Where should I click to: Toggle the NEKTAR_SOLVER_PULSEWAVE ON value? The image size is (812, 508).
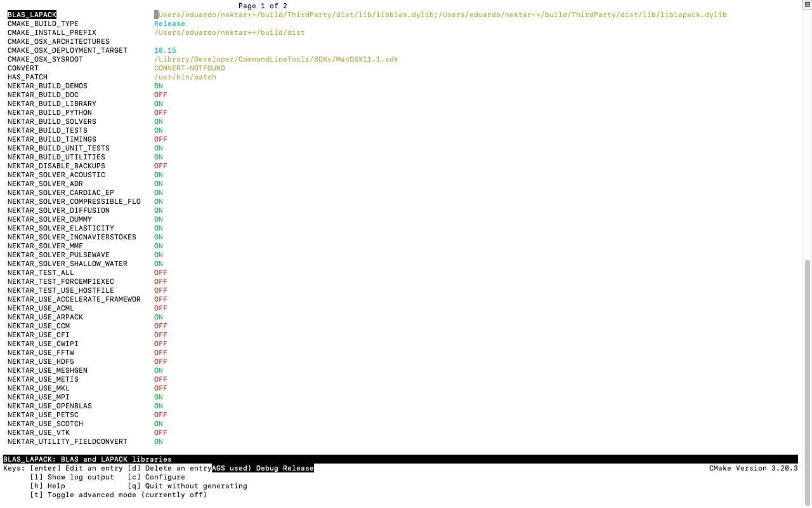point(158,255)
